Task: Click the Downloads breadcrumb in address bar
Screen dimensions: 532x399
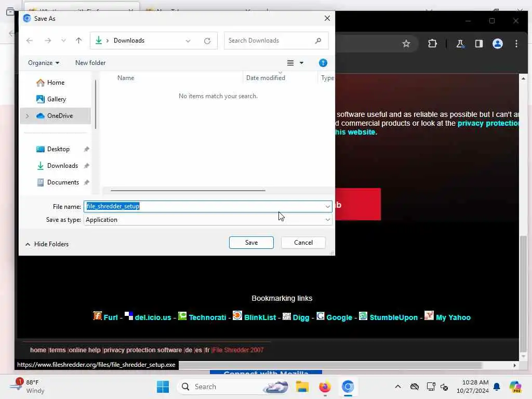Action: (x=129, y=41)
